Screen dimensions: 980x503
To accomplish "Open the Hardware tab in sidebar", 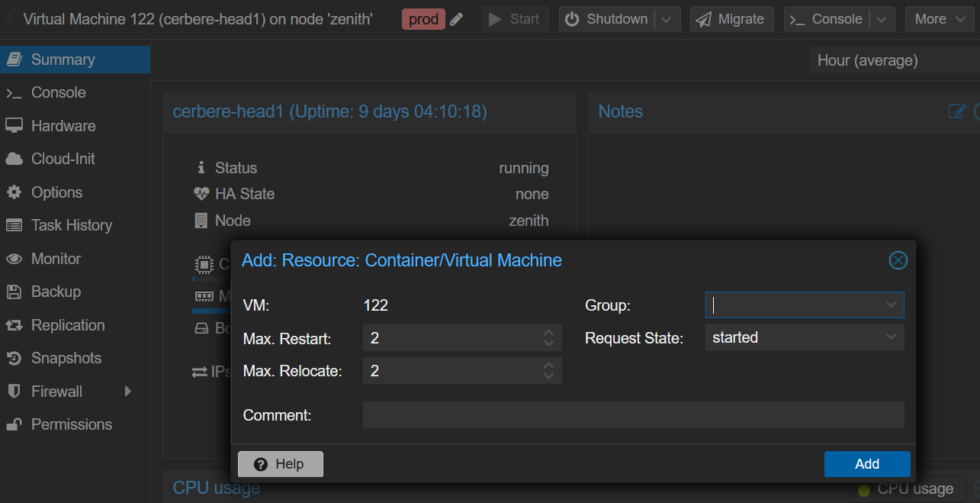I will click(x=63, y=126).
